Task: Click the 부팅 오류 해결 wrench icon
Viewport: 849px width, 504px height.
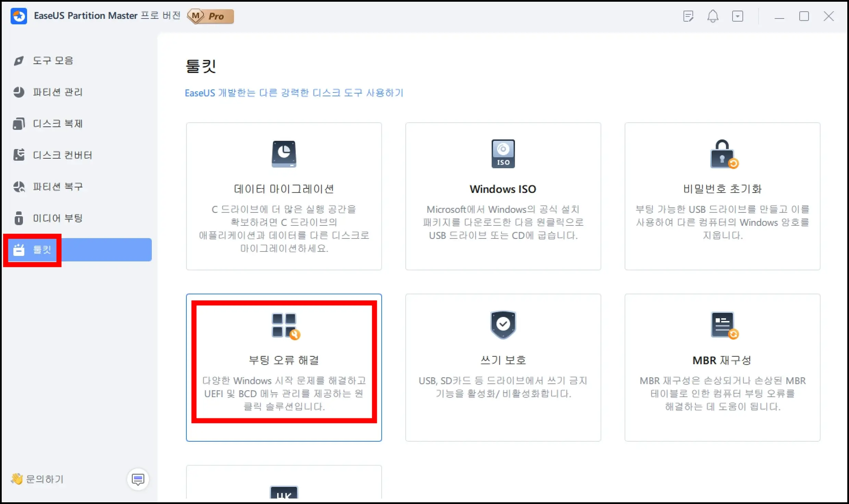Action: coord(286,326)
